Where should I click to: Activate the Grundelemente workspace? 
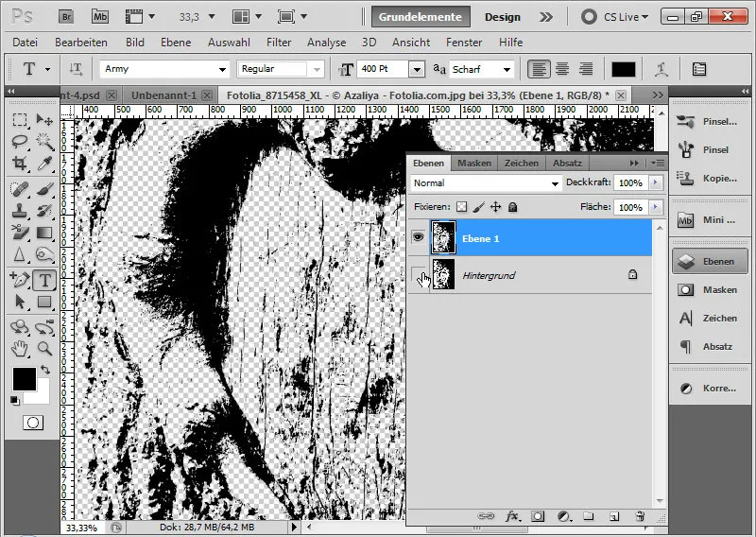click(421, 17)
